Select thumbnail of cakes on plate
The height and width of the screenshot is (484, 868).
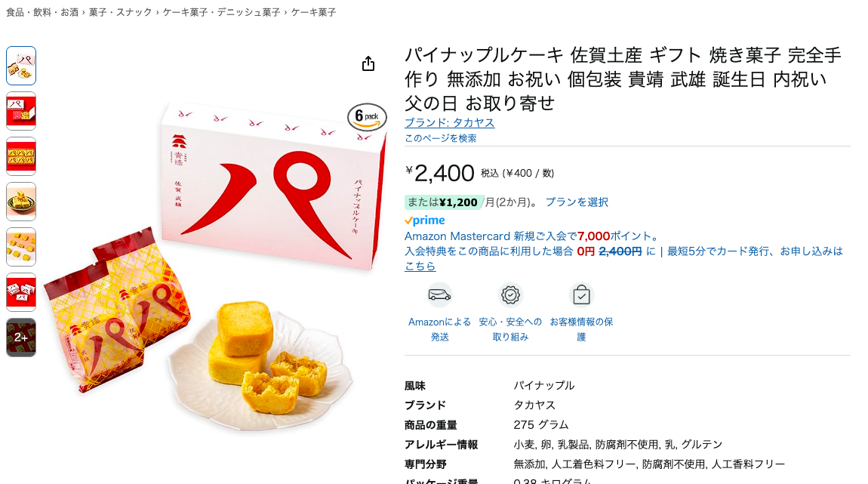click(21, 202)
